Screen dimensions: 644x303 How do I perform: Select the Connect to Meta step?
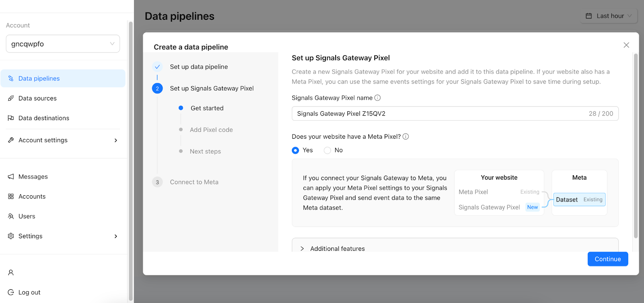194,182
